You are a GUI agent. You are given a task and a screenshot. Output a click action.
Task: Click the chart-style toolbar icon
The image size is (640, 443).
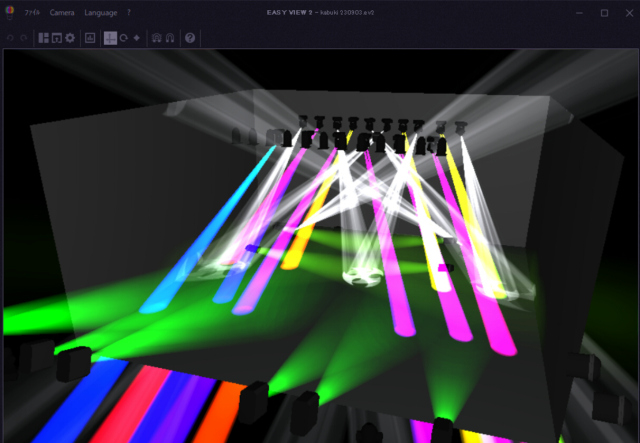[89, 38]
